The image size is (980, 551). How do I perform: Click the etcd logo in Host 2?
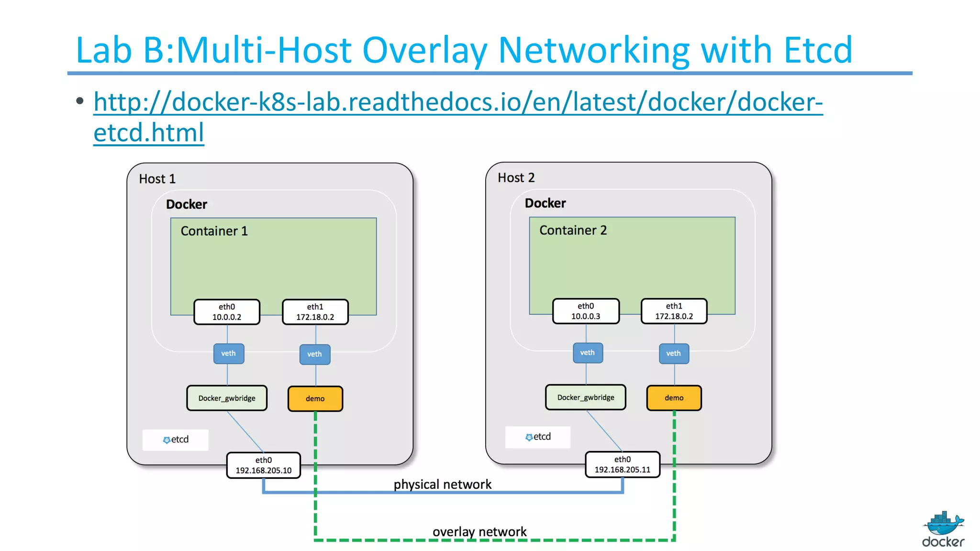tap(538, 437)
